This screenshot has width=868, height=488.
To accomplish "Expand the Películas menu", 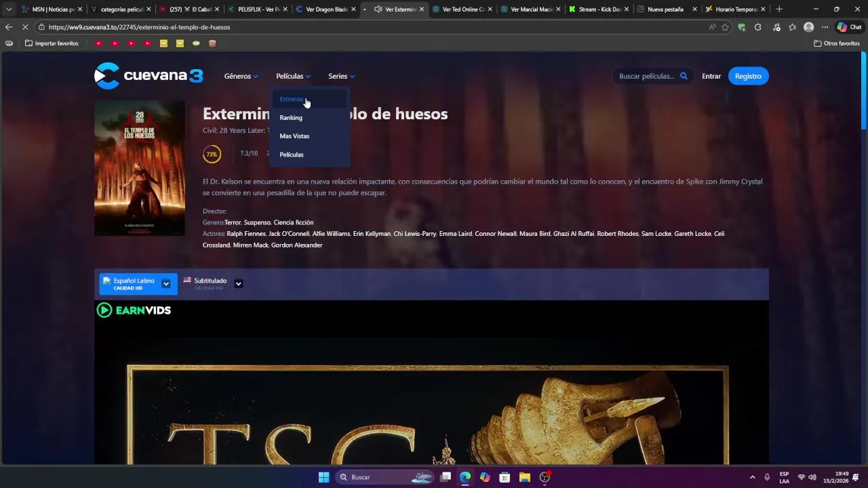I will (x=293, y=76).
